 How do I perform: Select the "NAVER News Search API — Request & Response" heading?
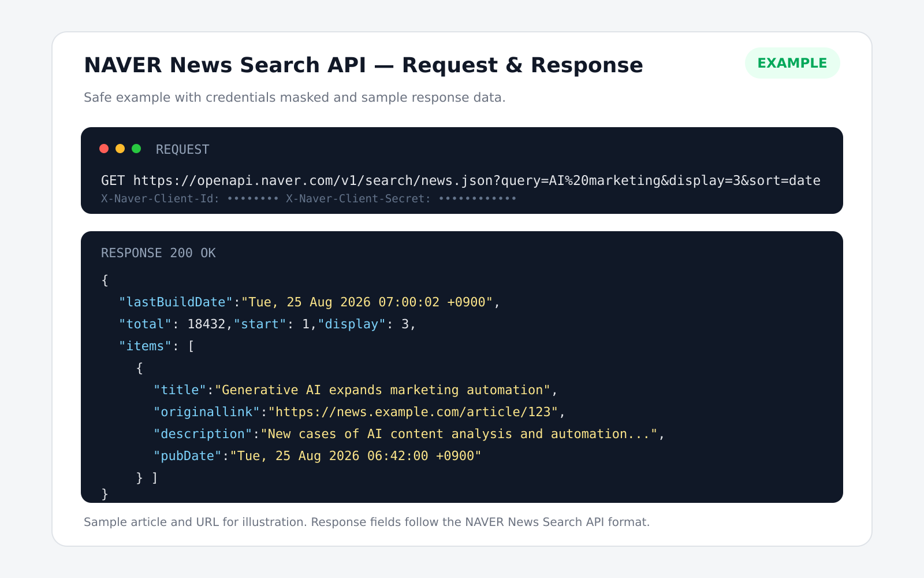pyautogui.click(x=363, y=65)
